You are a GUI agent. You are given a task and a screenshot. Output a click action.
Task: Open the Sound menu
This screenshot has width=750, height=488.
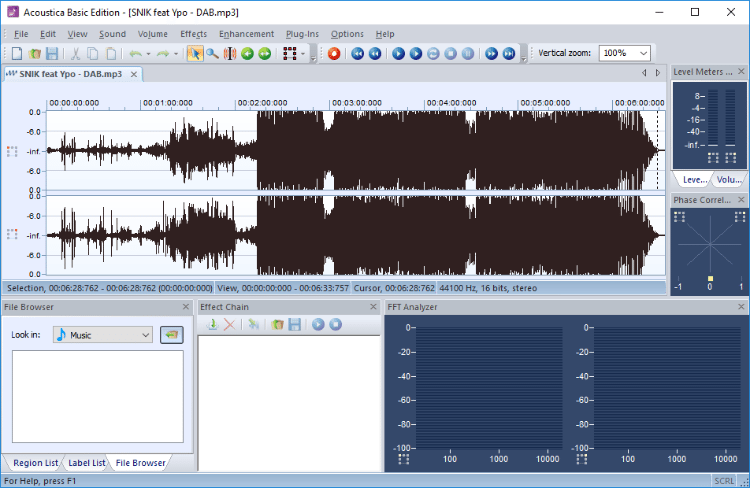coord(112,34)
